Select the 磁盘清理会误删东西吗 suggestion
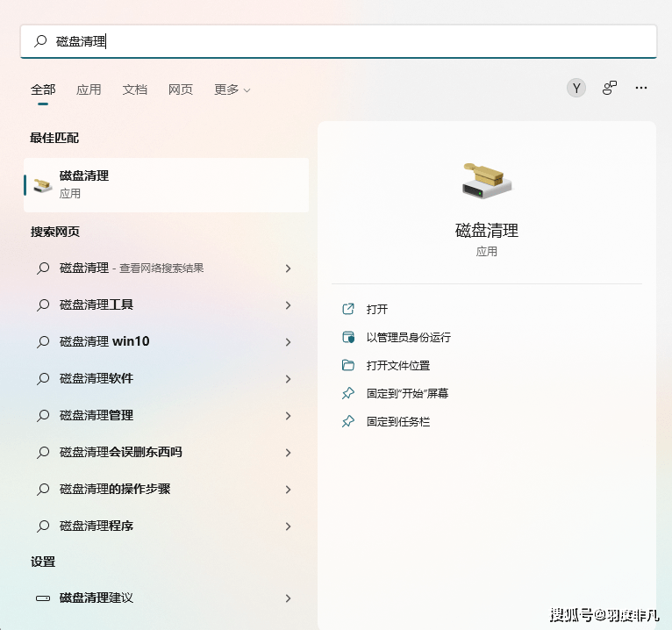The image size is (672, 630). pyautogui.click(x=167, y=453)
